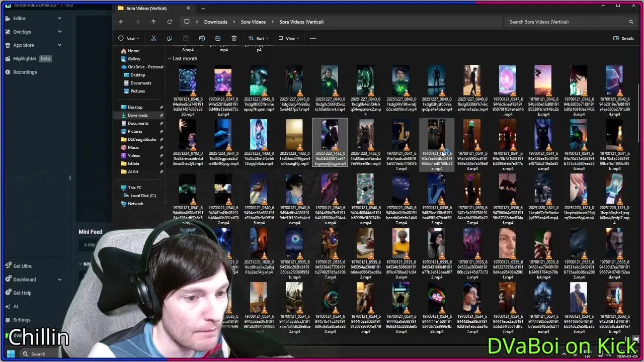644x362 pixels.
Task: Expand the App Store section in Streamlabs
Action: (x=59, y=45)
